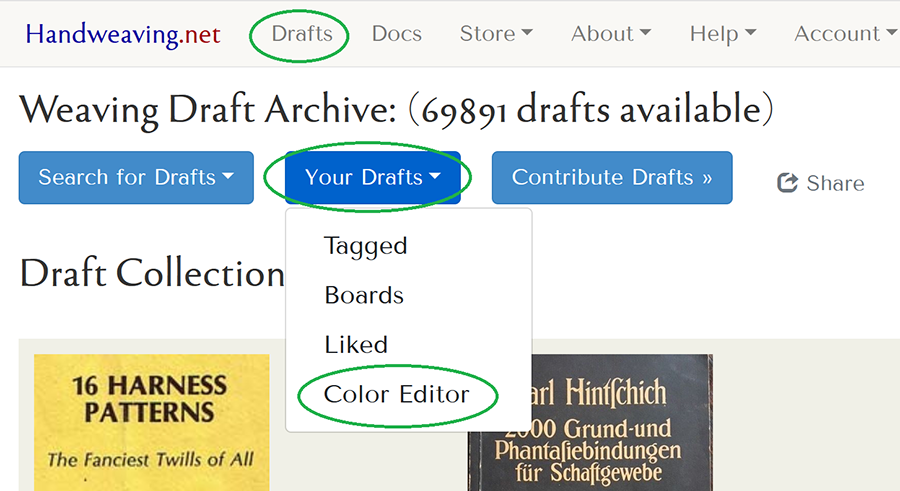Open the Account dropdown

point(844,34)
